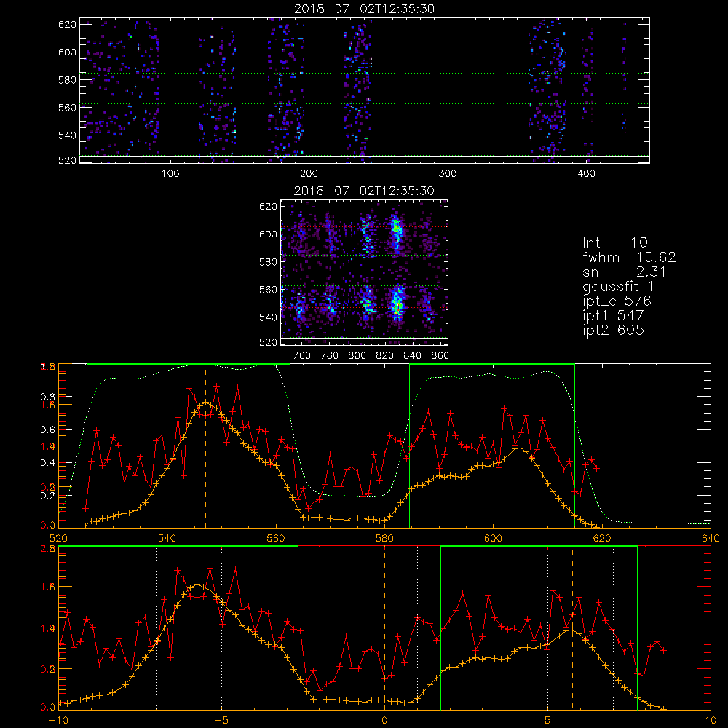Click orange dashed center marker at 0 in lower profile plot
This screenshot has width=728, height=728.
384,627
